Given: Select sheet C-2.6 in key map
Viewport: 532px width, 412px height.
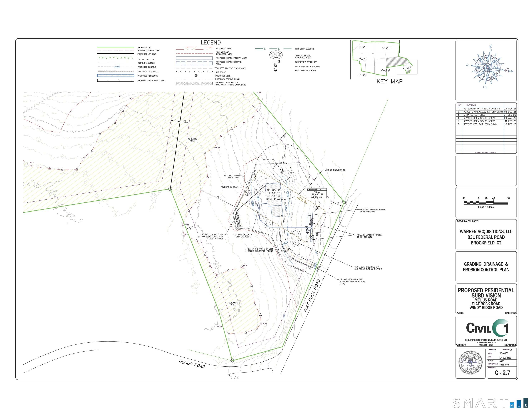Looking at the screenshot, I should 385,70.
